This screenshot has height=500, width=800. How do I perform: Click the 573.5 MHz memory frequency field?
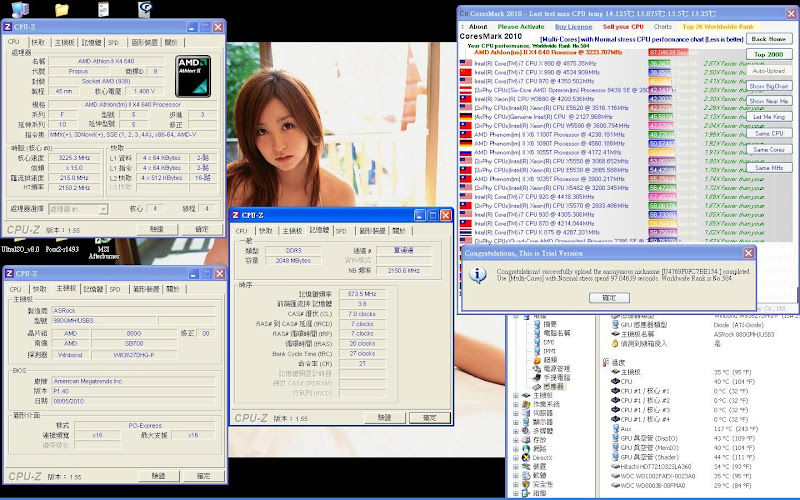(362, 294)
